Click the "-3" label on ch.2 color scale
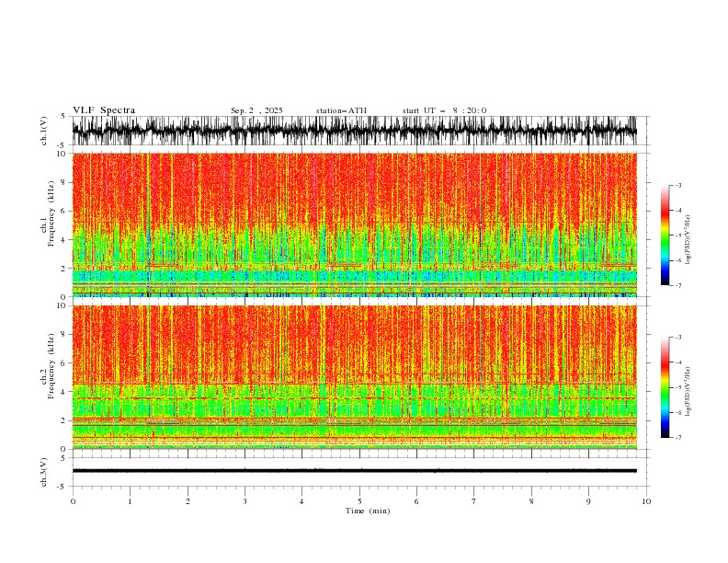The height and width of the screenshot is (563, 728). point(678,338)
